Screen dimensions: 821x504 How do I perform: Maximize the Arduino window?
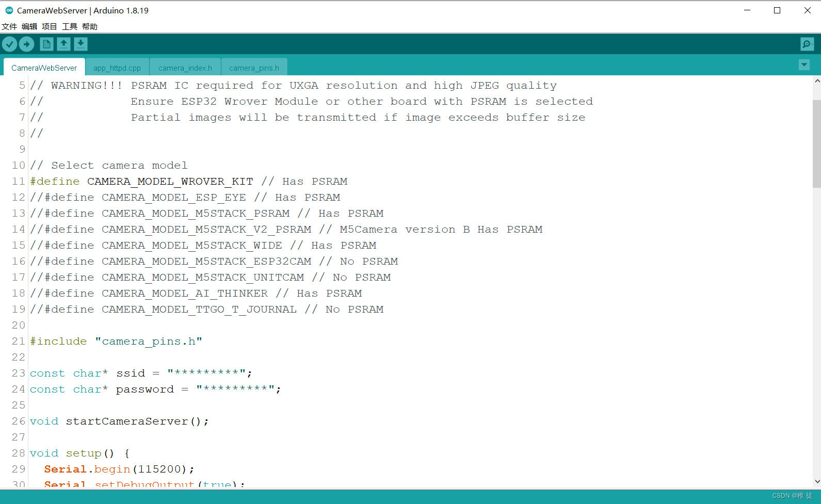777,10
